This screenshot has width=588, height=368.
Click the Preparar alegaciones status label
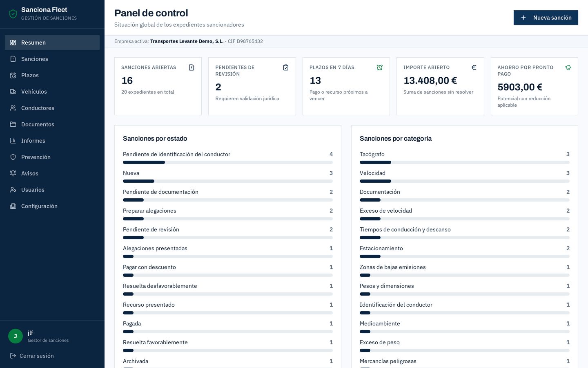[x=149, y=211]
